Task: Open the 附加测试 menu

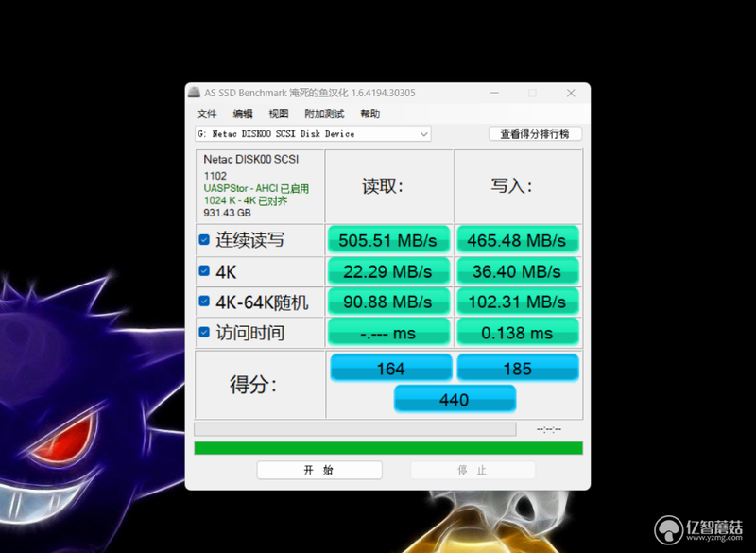Action: [324, 113]
